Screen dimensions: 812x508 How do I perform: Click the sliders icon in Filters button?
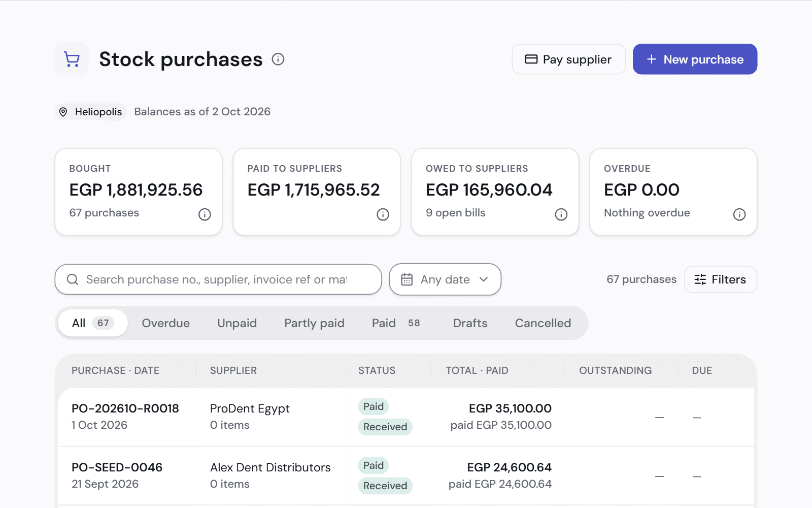700,279
